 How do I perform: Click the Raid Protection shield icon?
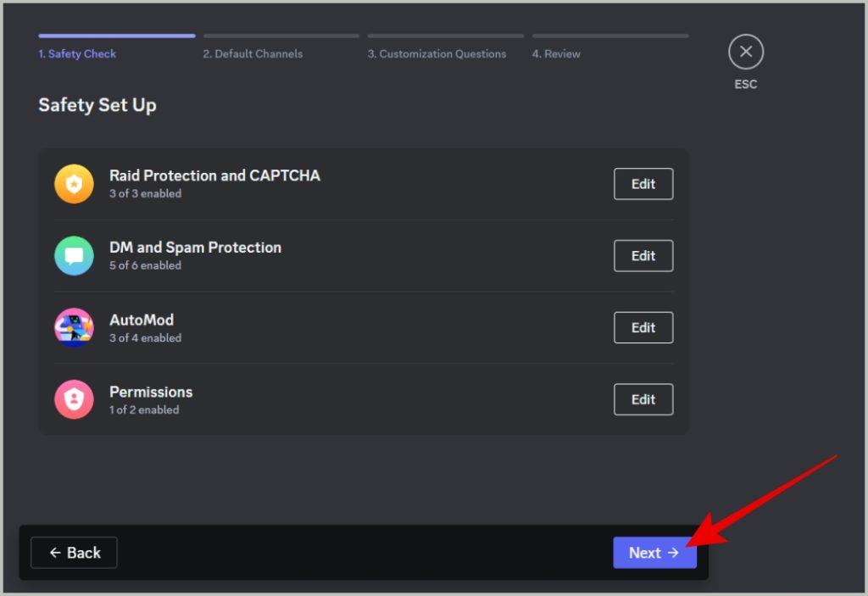(75, 184)
